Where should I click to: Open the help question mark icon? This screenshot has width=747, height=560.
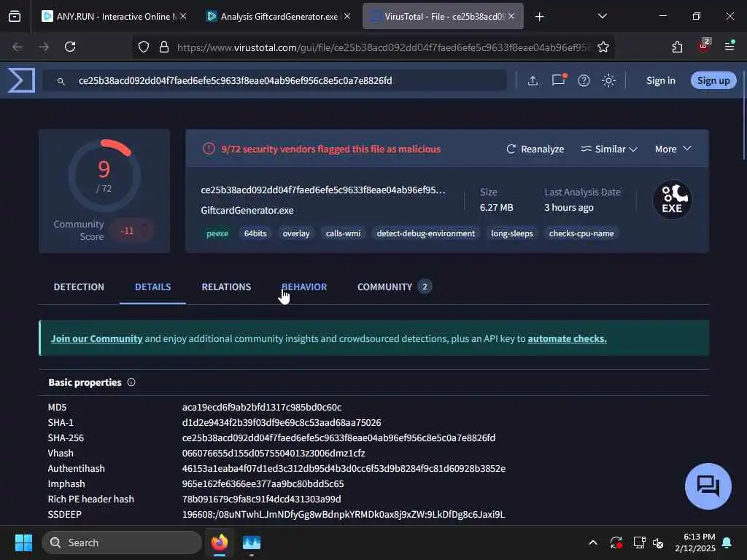coord(584,80)
